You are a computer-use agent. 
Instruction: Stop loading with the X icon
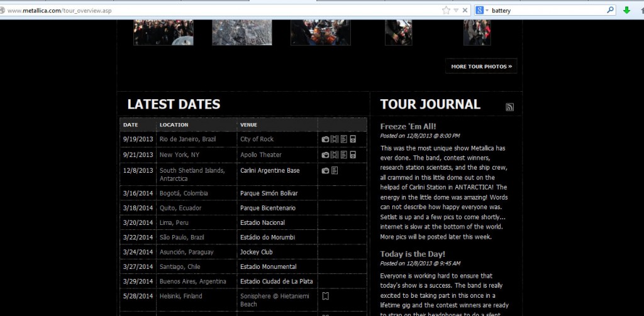point(465,10)
